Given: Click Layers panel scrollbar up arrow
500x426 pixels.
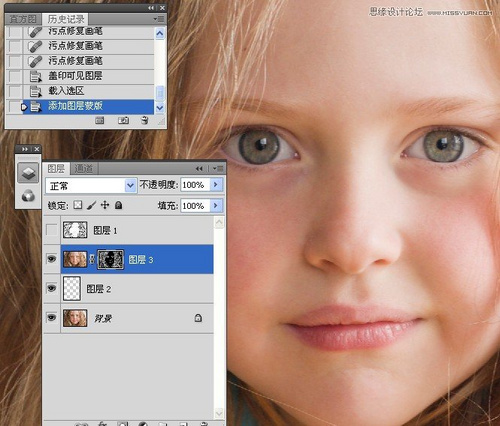Looking at the screenshot, I should 219,223.
